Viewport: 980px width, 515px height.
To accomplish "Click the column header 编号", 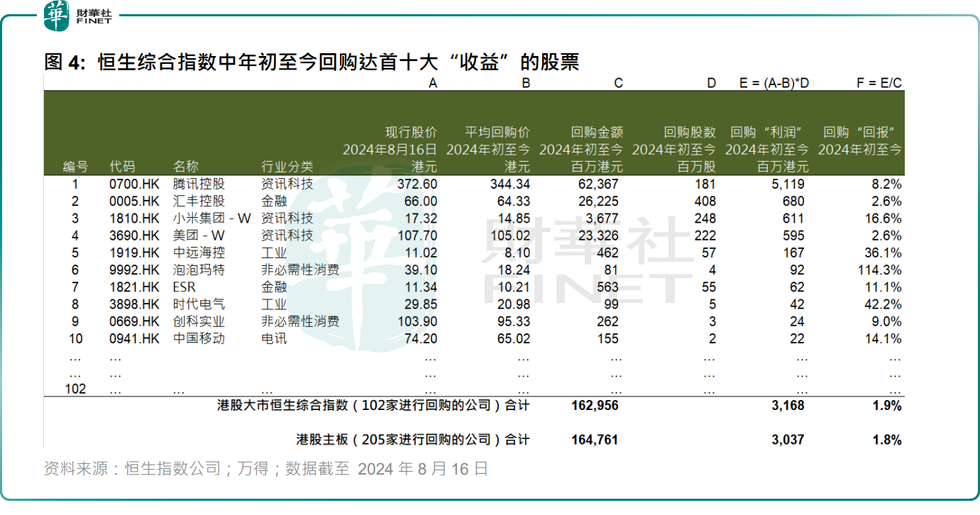I will tap(75, 167).
